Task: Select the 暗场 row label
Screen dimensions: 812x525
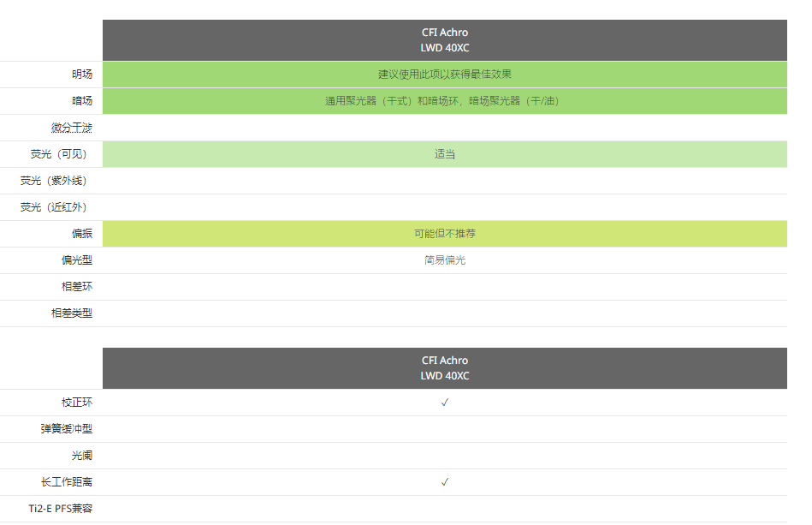Action: 82,101
